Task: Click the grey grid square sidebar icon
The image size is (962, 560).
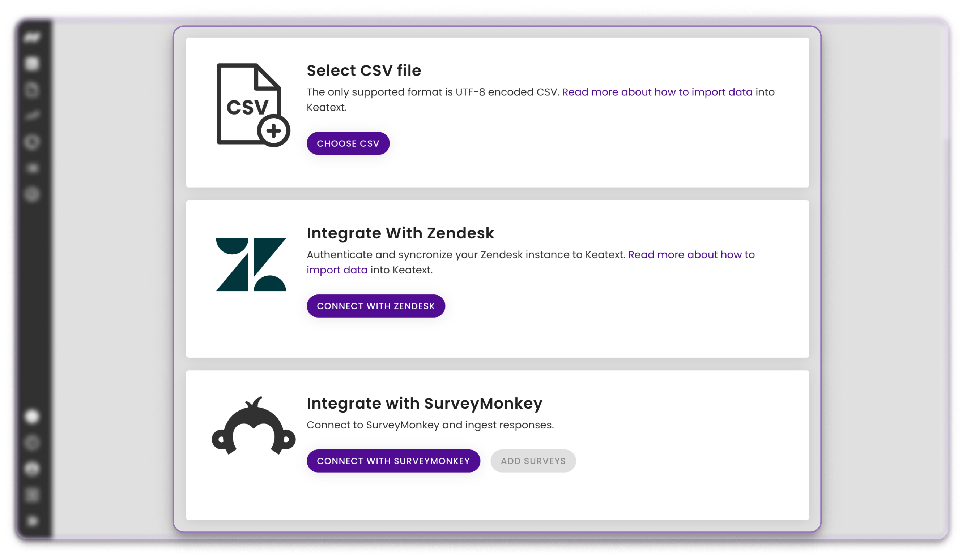Action: click(32, 495)
